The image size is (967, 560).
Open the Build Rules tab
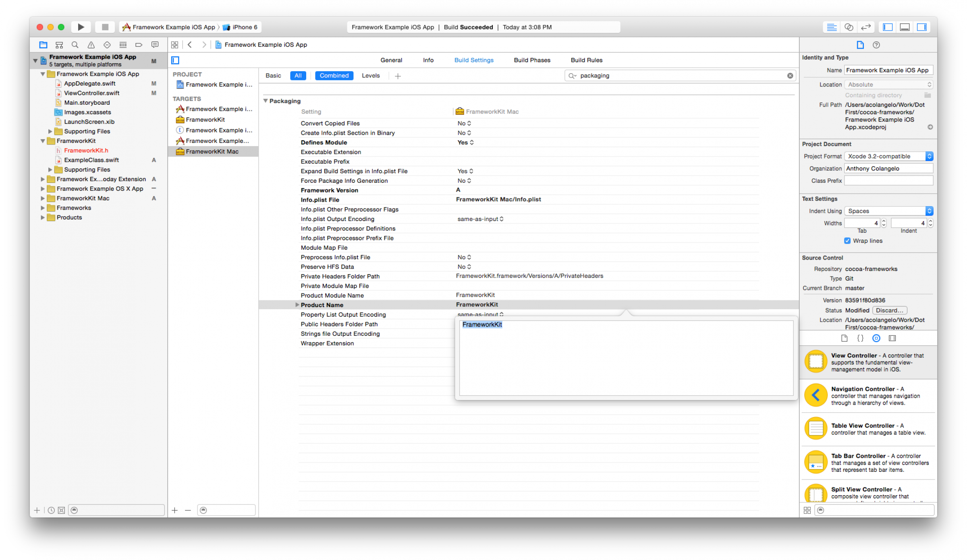coord(587,60)
